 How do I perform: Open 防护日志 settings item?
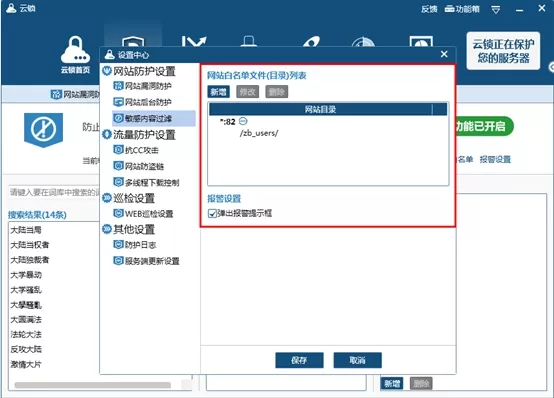coord(135,245)
